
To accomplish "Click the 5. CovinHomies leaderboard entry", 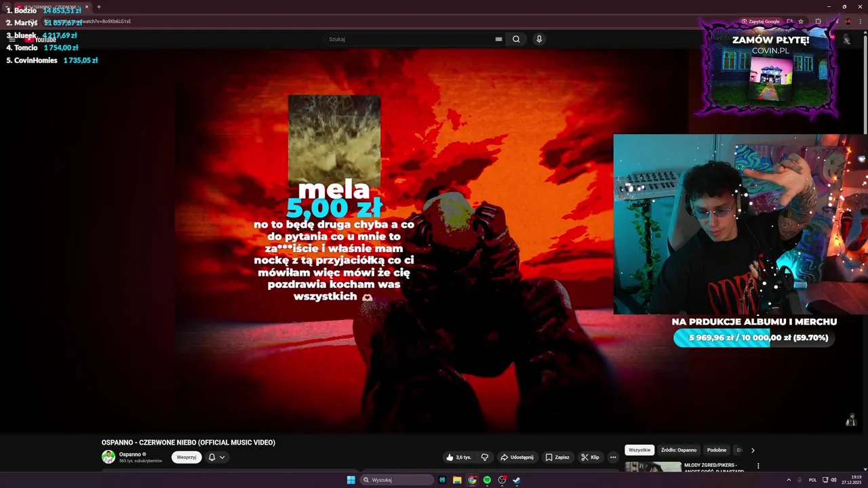I will tap(52, 60).
